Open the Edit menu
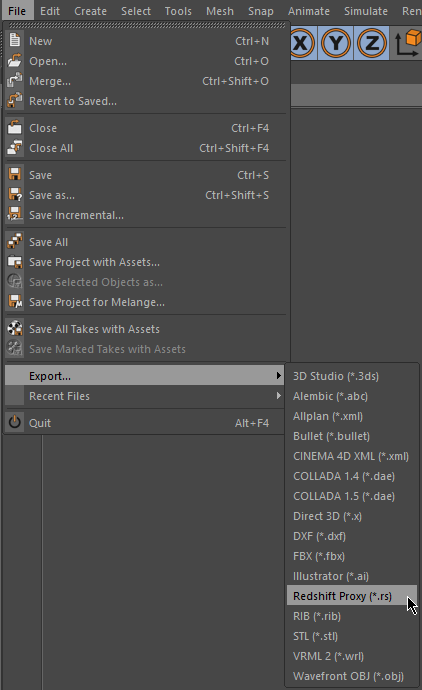 click(50, 11)
